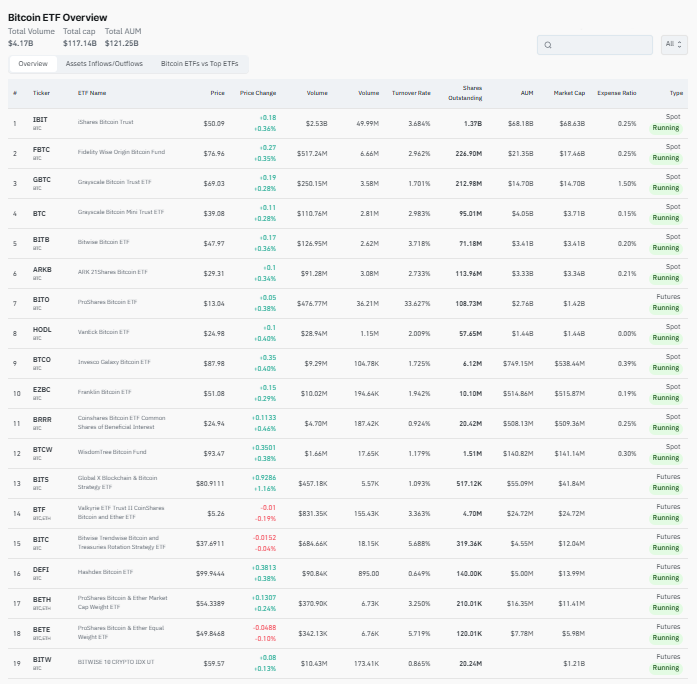
Task: Switch to the Overview tab
Action: click(x=33, y=64)
